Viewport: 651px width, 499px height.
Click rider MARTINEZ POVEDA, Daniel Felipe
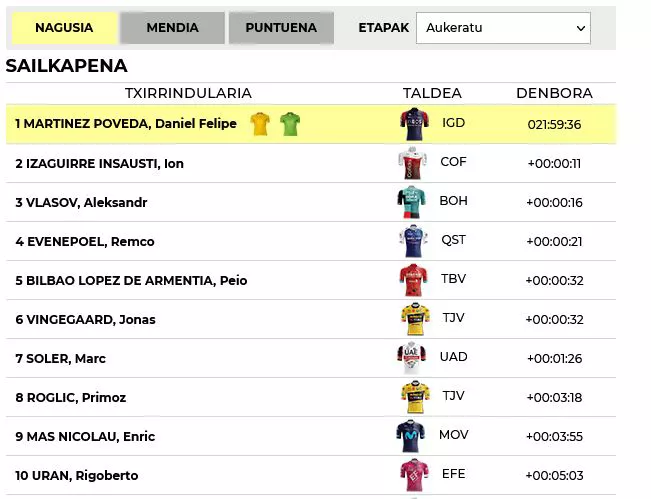pyautogui.click(x=126, y=124)
